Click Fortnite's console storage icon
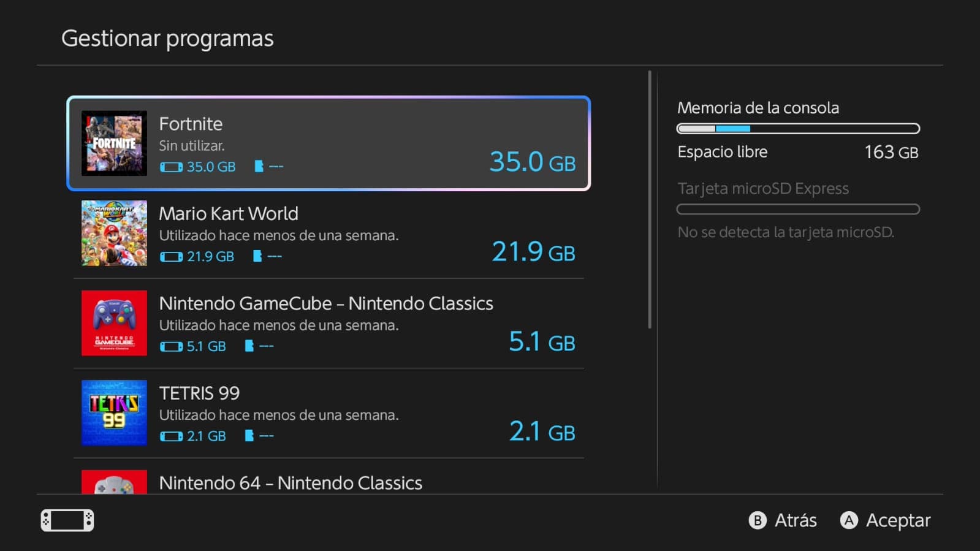The height and width of the screenshot is (551, 980). (171, 167)
